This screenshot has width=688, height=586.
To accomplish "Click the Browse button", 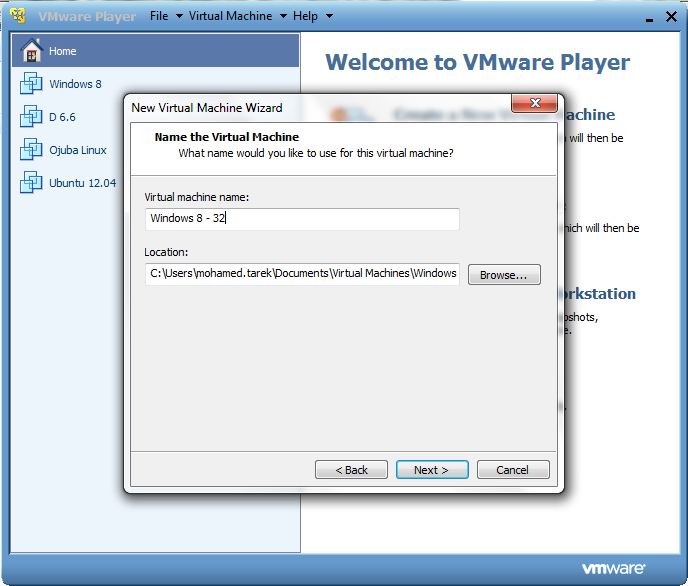I will point(504,275).
